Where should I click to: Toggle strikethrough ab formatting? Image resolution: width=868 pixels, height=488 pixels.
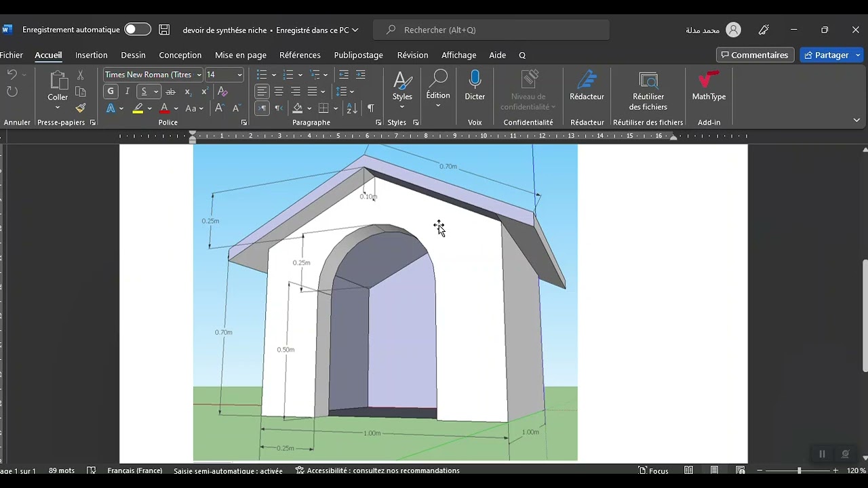[x=171, y=91]
